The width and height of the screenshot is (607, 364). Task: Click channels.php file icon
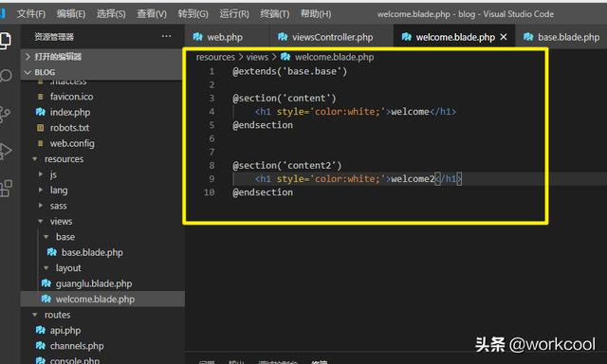coord(40,346)
